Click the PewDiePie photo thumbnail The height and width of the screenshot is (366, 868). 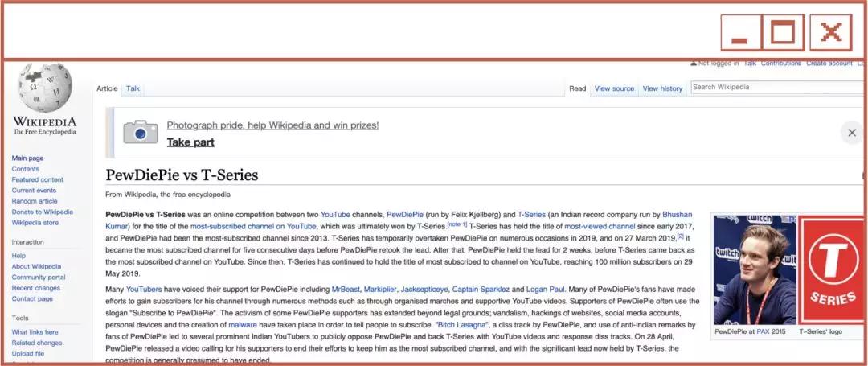(755, 269)
